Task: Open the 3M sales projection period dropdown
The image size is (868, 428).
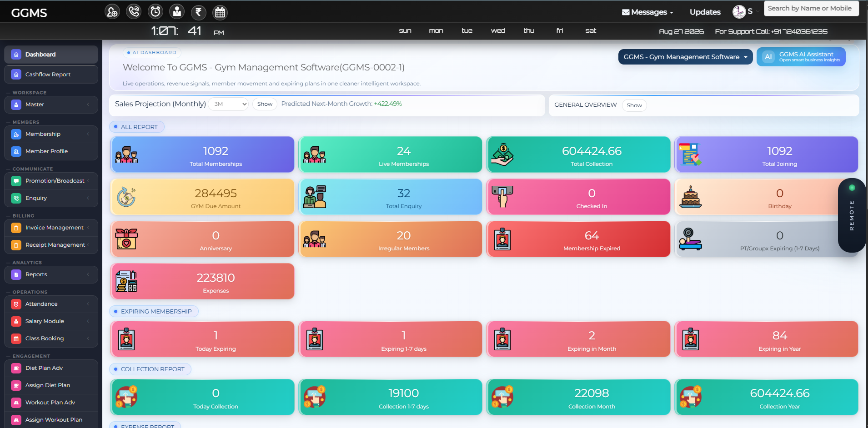Action: 228,104
